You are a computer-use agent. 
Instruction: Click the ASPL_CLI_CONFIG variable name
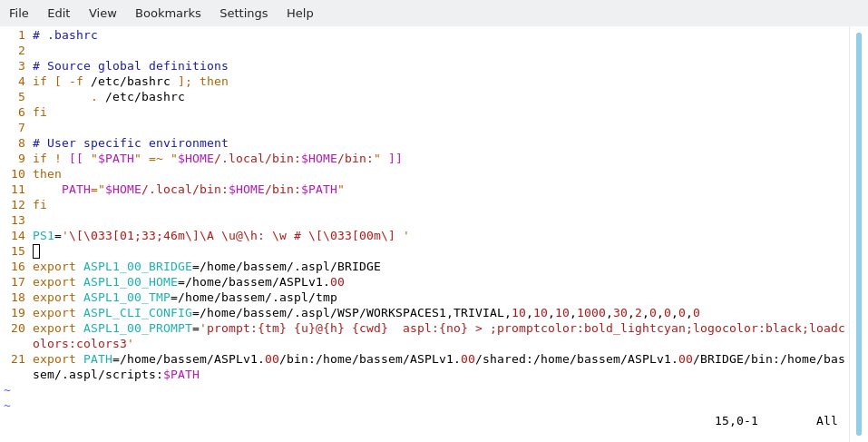[138, 313]
